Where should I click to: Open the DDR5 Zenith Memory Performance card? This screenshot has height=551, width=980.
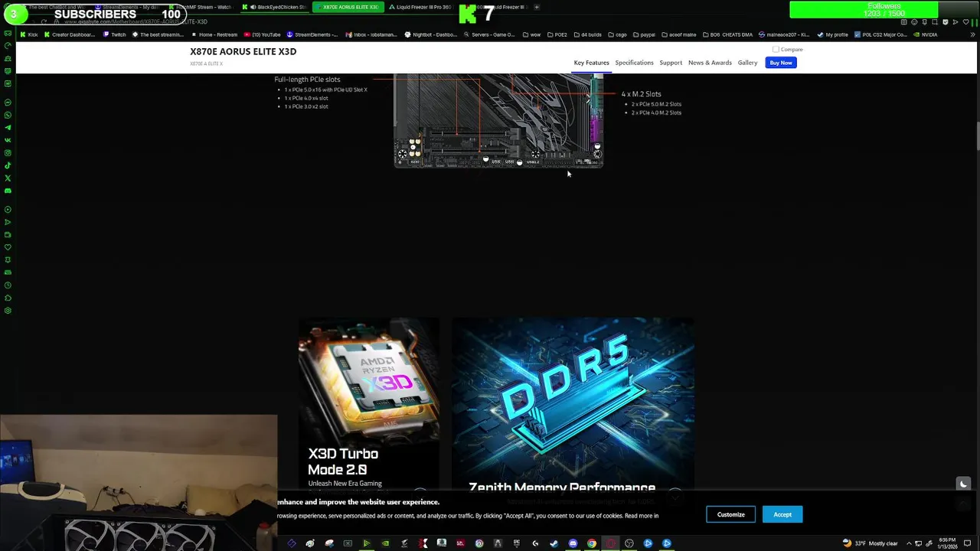click(x=573, y=406)
